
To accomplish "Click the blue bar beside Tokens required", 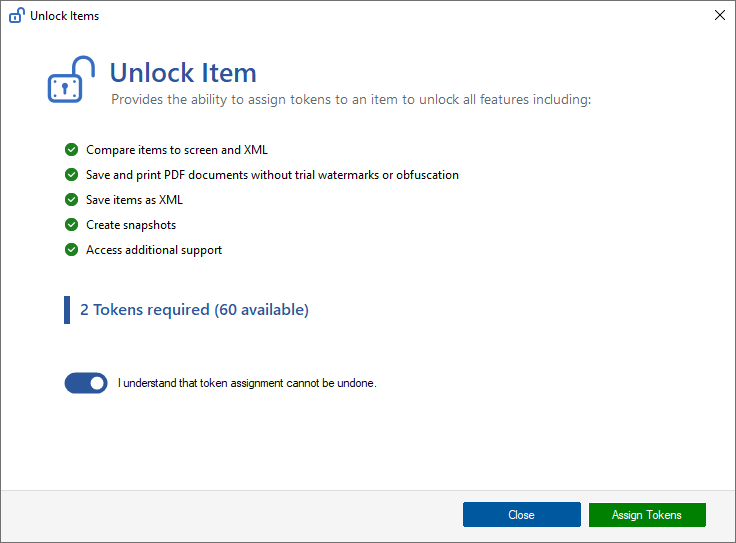I will (x=67, y=310).
